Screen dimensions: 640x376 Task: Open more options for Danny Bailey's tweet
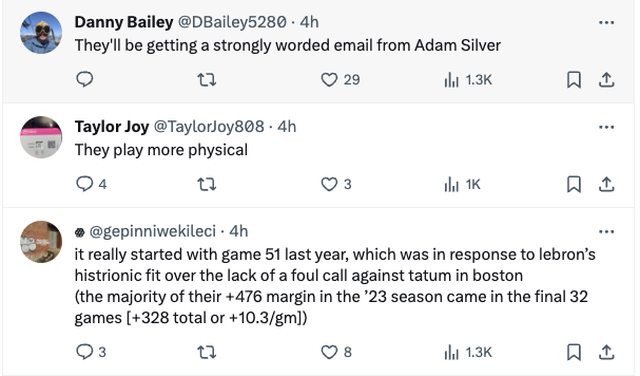606,22
